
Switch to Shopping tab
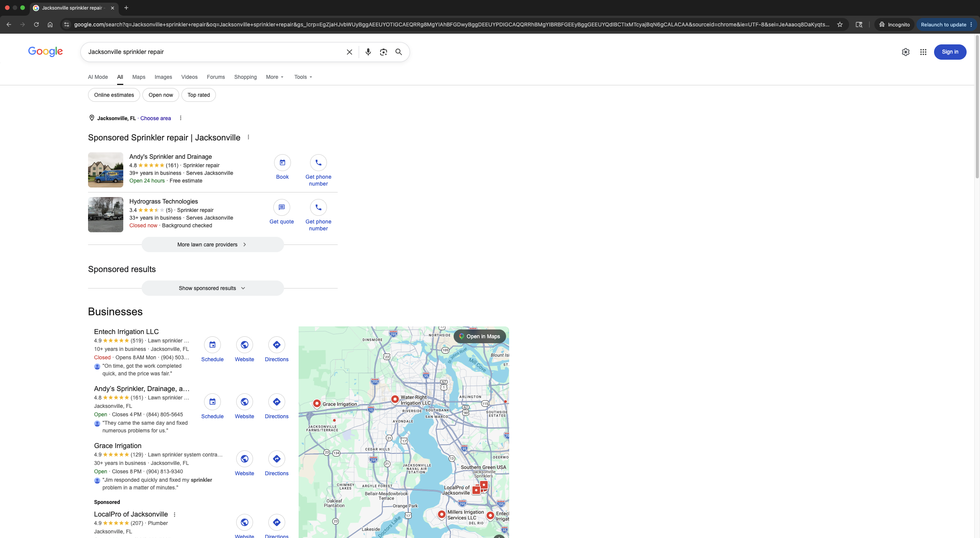245,77
